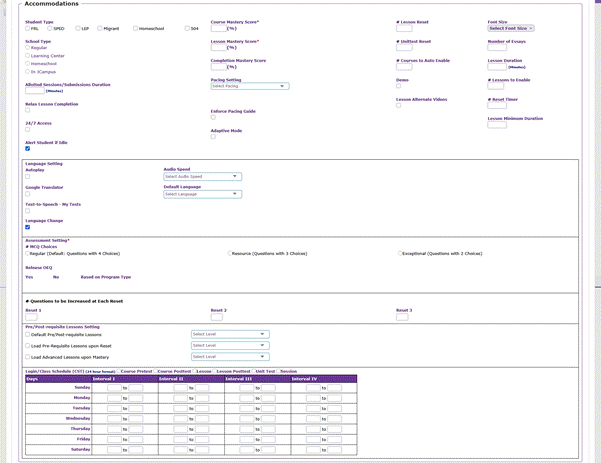The width and height of the screenshot is (601, 463).
Task: Open the Default Language dropdown
Action: click(202, 194)
